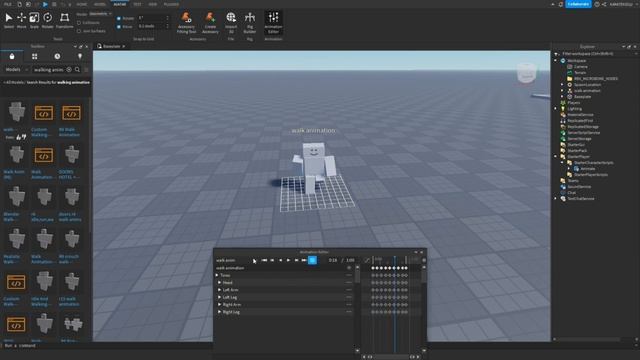The image size is (640, 360).
Task: Click the Animation Editor timeline zoom scrollbar
Action: coord(391,357)
